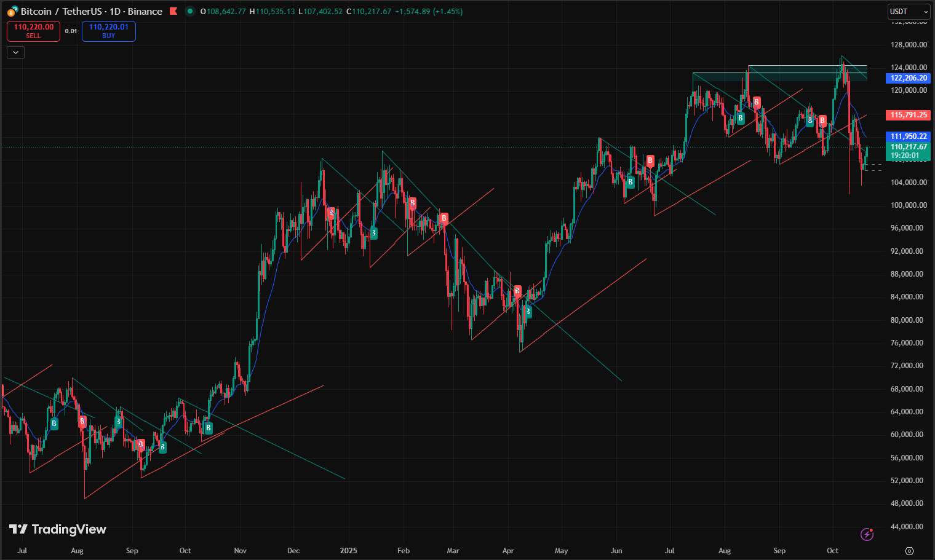Screen dimensions: 935x560
Task: Click the Bitcoin/Tether coin logo icon
Action: point(12,11)
